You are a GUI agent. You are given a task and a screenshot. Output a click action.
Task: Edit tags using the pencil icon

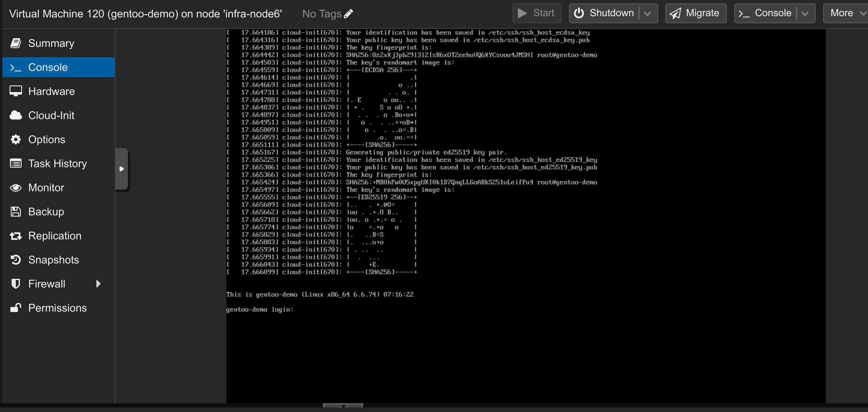click(349, 14)
